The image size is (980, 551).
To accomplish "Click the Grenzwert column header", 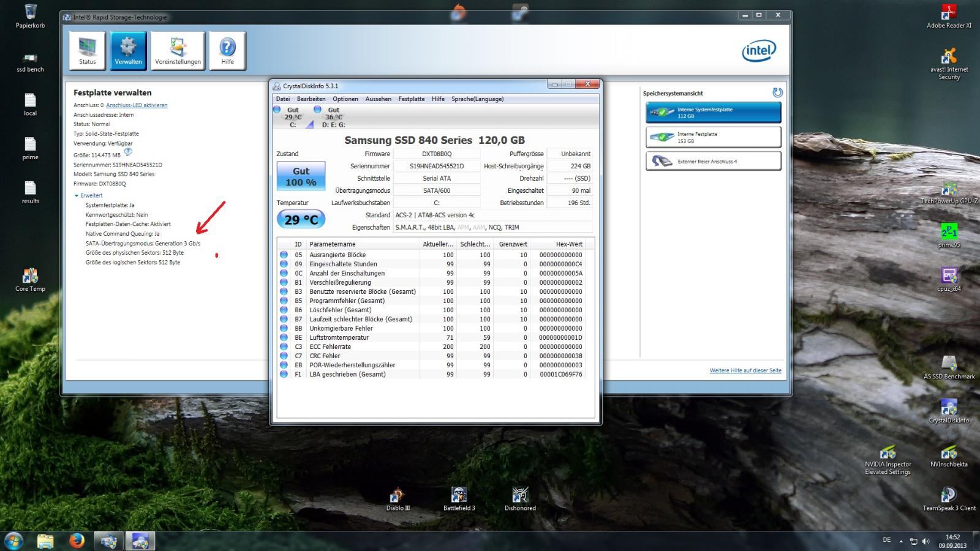I will point(511,244).
